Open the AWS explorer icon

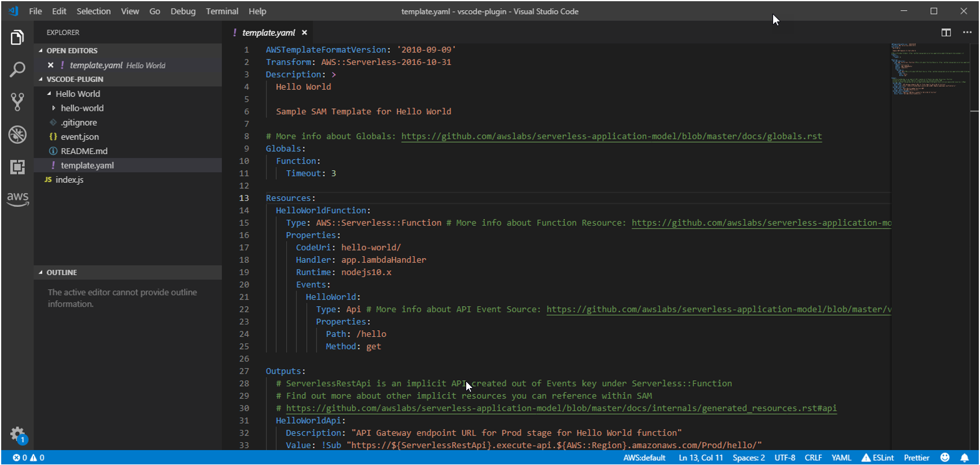pos(17,199)
